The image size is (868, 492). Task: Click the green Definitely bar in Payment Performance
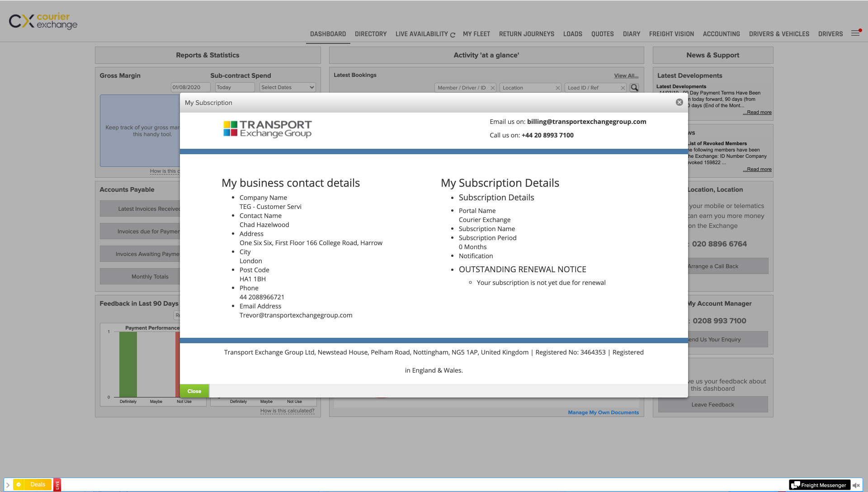128,364
